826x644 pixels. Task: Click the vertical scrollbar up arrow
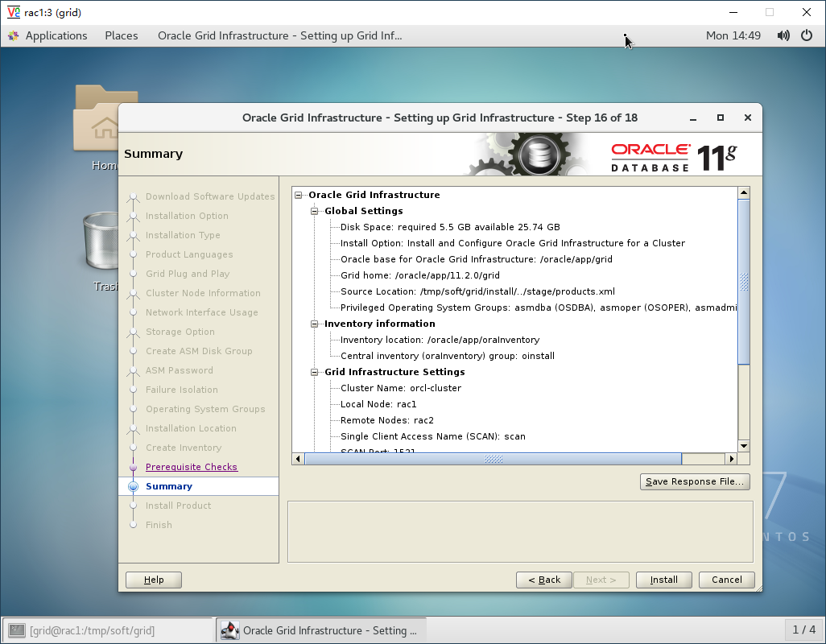(744, 192)
